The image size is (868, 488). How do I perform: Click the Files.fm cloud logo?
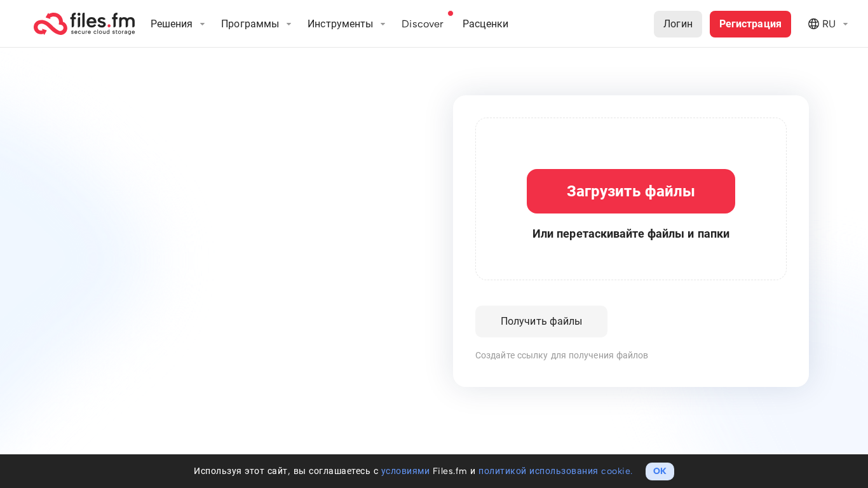click(x=84, y=24)
